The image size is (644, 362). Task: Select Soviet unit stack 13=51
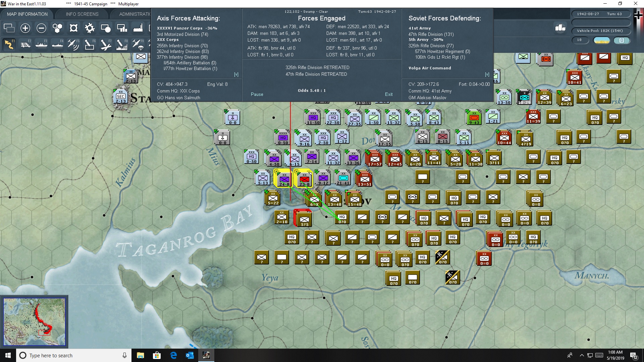(364, 179)
